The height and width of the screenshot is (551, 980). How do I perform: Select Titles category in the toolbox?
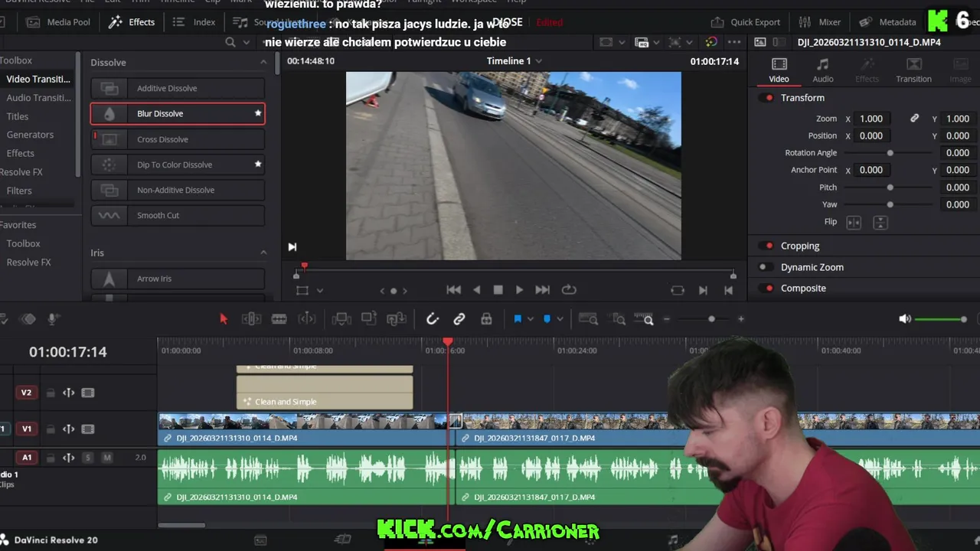point(18,116)
